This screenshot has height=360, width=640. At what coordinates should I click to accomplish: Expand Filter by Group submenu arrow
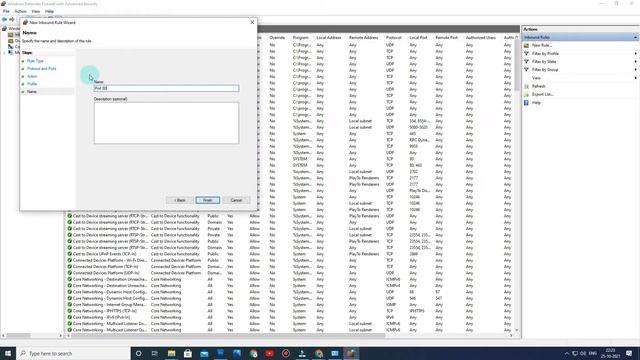pos(636,70)
